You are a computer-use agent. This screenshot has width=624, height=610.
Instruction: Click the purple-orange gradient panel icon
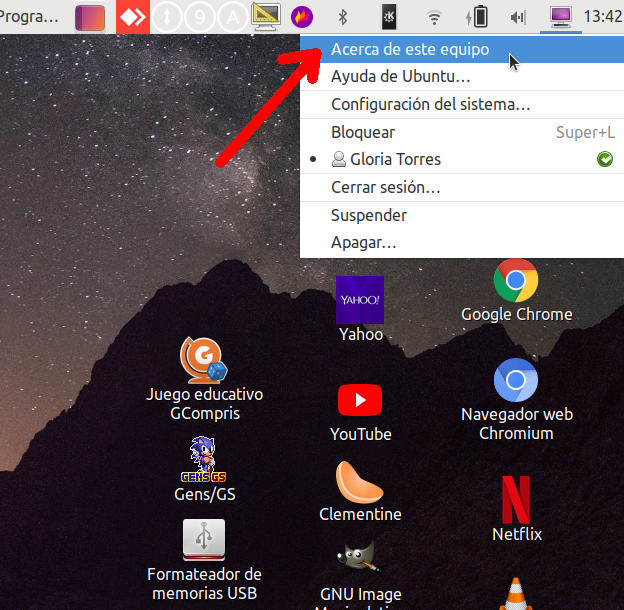pos(90,18)
